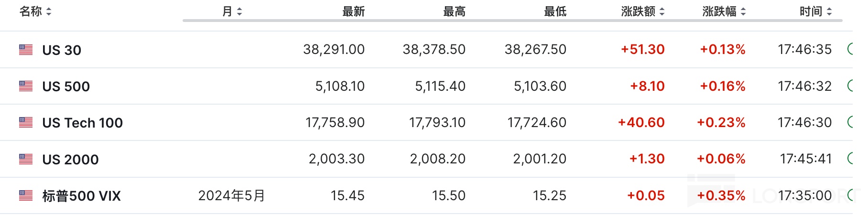This screenshot has width=868, height=215.
Task: Click the 2024年5月 contract month cell
Action: coord(231,195)
